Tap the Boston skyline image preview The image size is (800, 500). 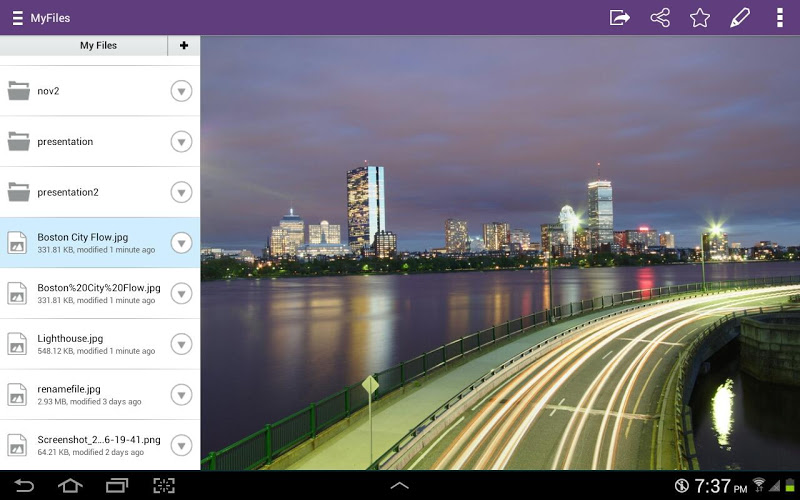coord(500,253)
